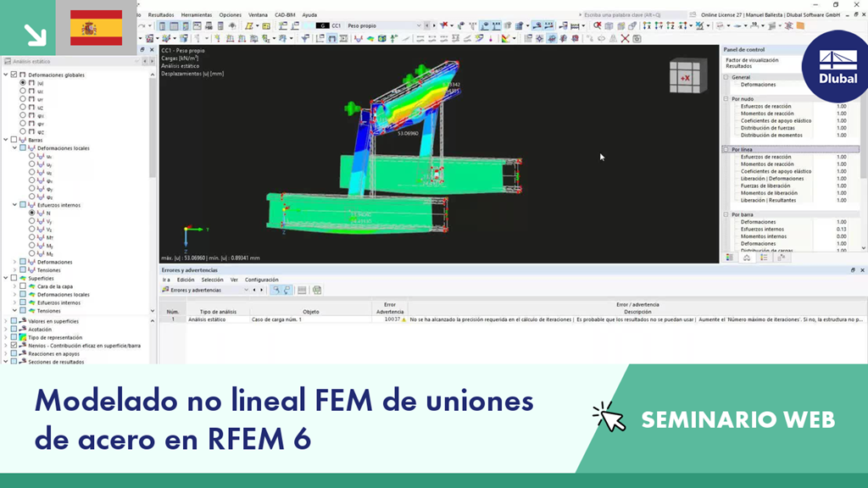Select the Tipo de representación tree item

coord(55,337)
